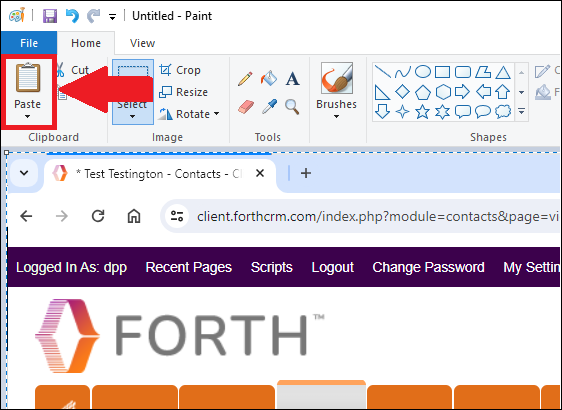The image size is (562, 410).
Task: Expand the Shapes gallery more arrow
Action: (521, 111)
